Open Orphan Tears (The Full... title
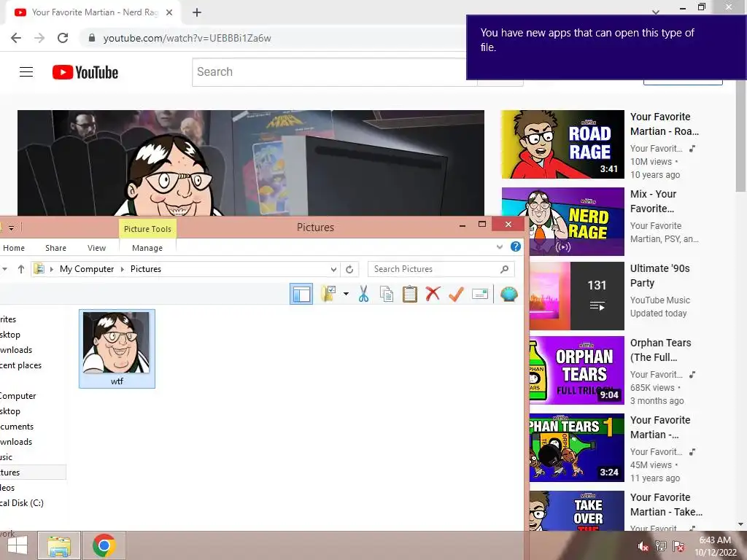The image size is (747, 560). pos(660,350)
